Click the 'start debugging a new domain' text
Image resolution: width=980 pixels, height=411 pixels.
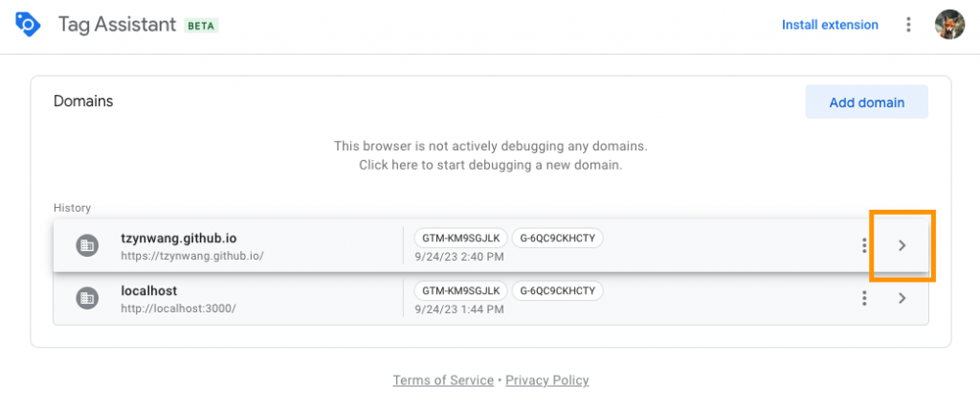(x=490, y=165)
